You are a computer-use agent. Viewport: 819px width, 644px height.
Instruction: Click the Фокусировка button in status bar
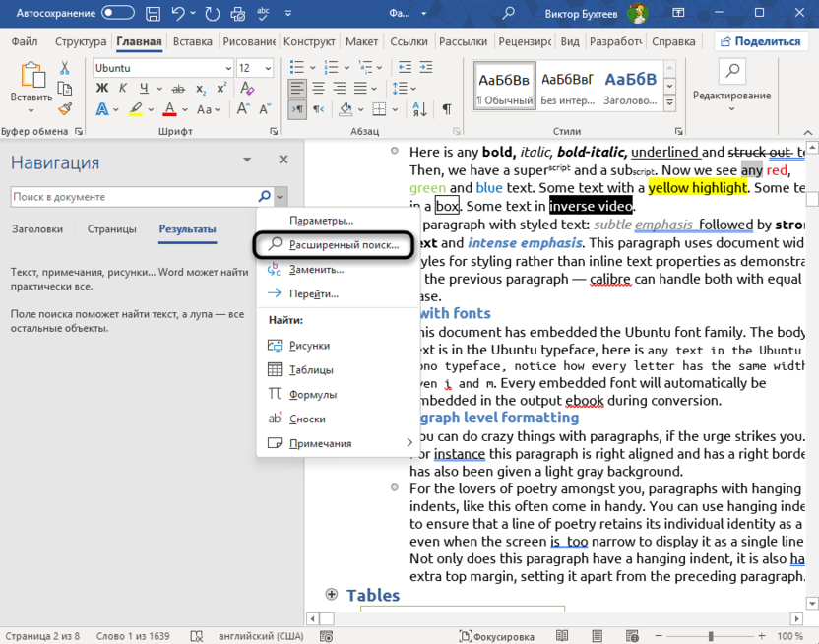(503, 636)
